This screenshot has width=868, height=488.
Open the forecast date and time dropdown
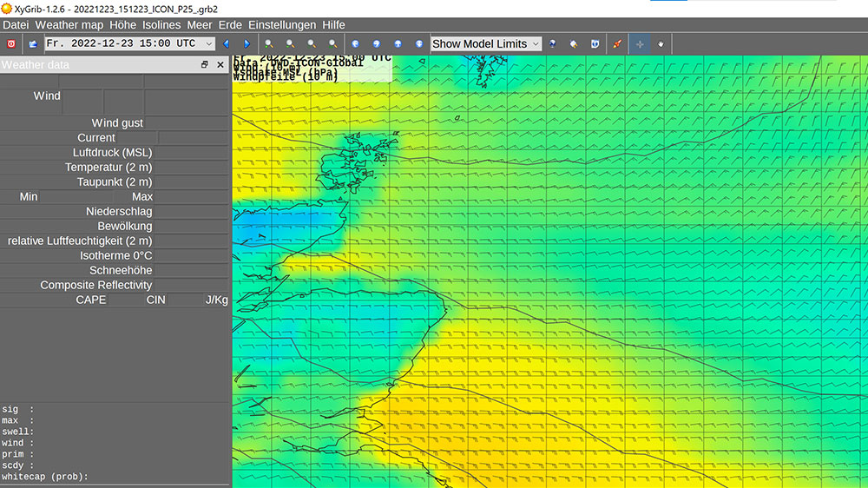(209, 43)
